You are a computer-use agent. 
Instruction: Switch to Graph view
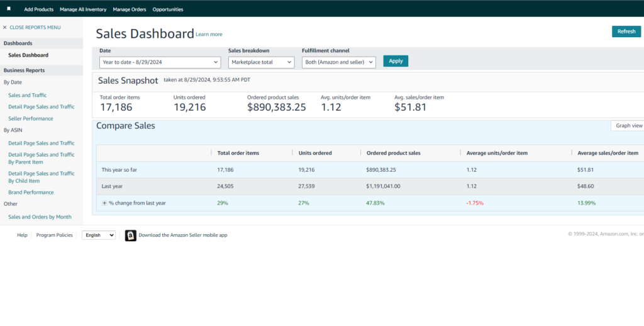tap(628, 126)
